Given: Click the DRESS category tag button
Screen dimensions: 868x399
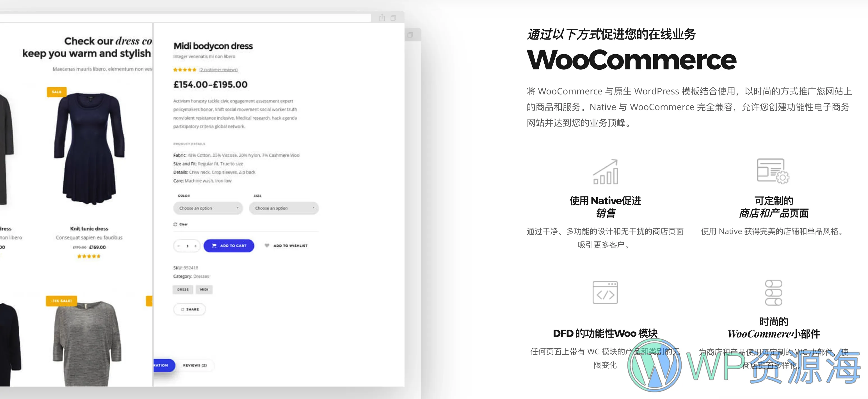Looking at the screenshot, I should click(183, 289).
